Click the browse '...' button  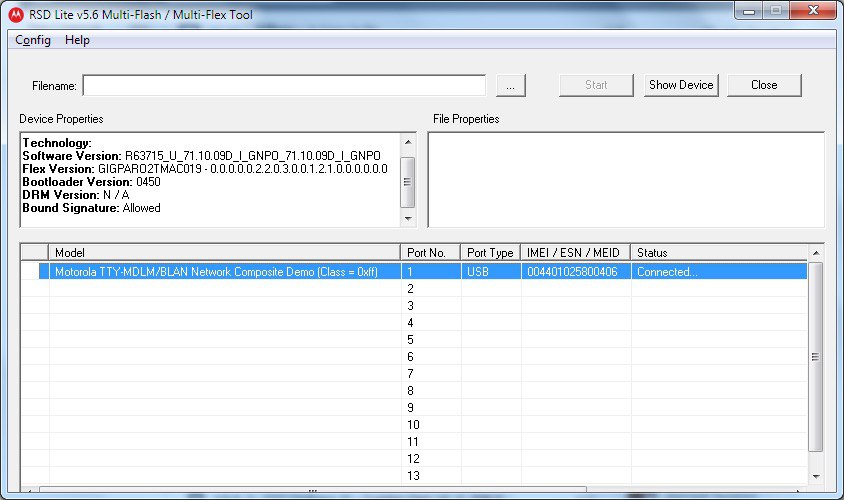tap(510, 86)
